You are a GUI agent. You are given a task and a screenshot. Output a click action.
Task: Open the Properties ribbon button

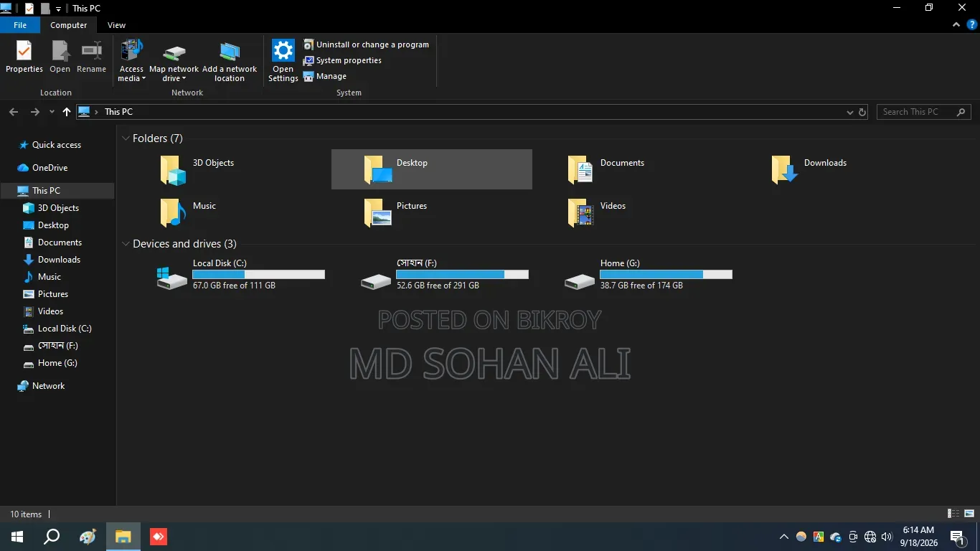click(x=24, y=57)
